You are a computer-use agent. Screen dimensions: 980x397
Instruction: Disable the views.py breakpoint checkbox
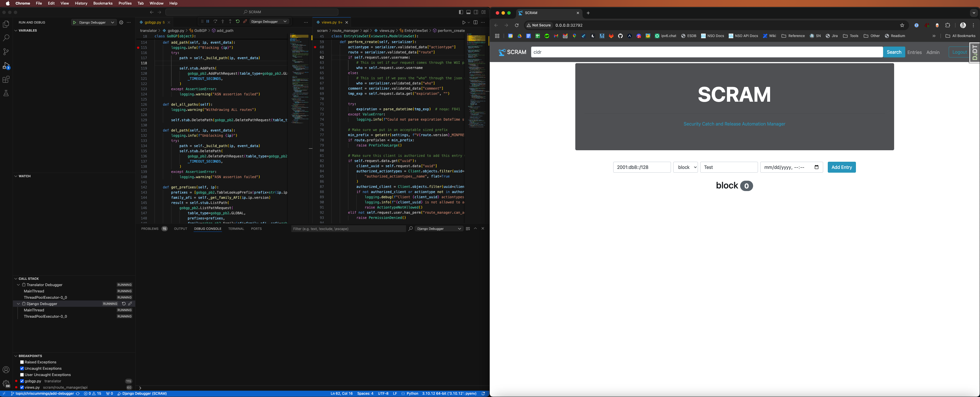coord(22,388)
